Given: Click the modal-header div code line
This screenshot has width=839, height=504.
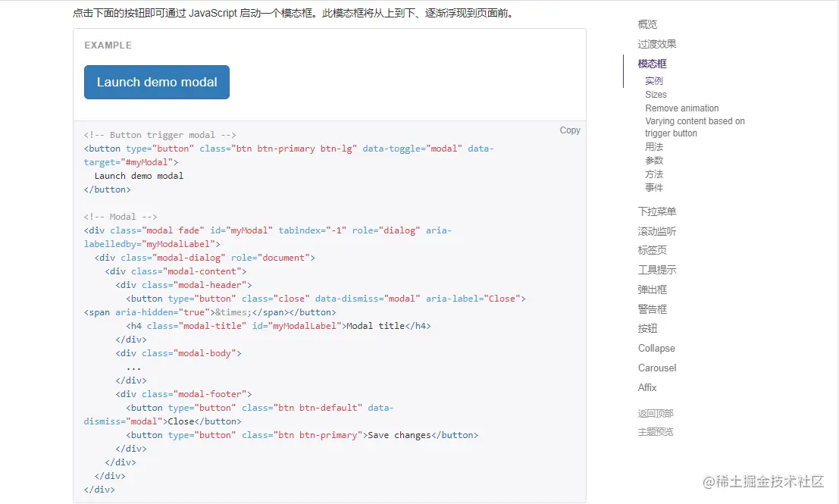Looking at the screenshot, I should click(x=183, y=285).
